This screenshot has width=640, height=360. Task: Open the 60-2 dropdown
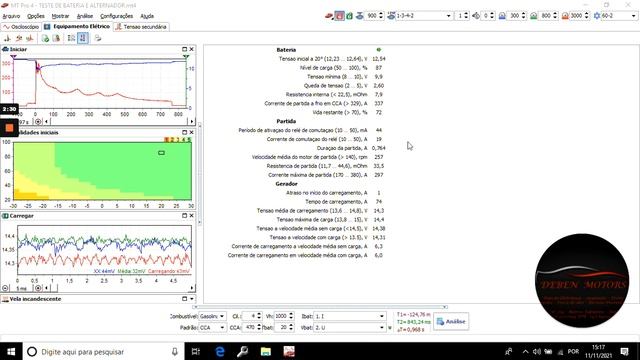[633, 16]
